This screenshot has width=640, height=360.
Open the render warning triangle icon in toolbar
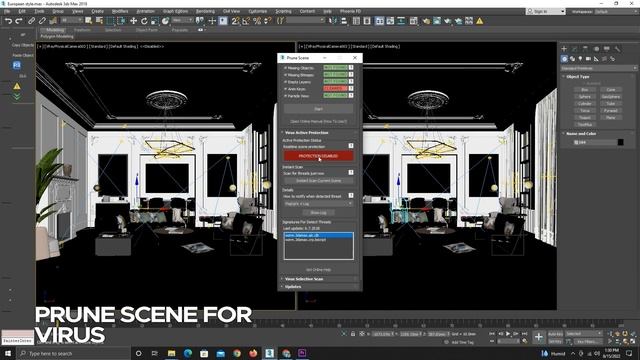[x=480, y=21]
